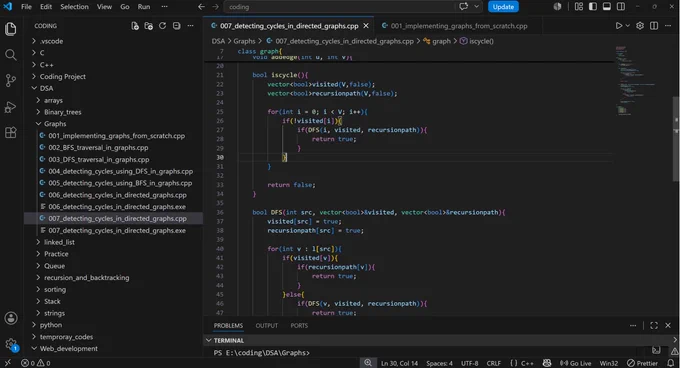Screen dimensions: 680x368
Task: Maximize the terminal panel size
Action: 654,326
